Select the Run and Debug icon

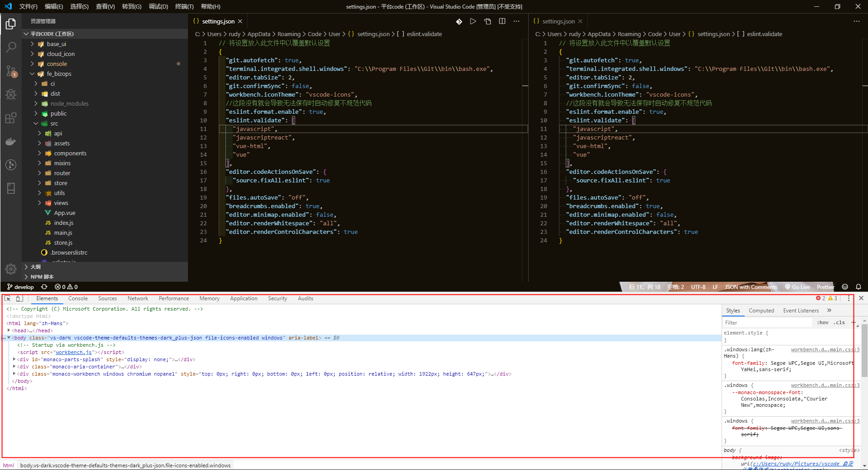(x=11, y=94)
